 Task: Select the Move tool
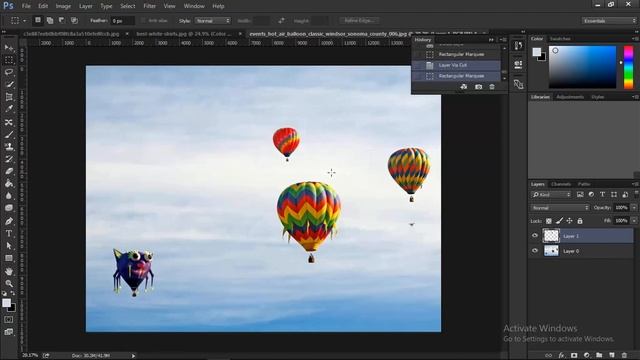(x=9, y=48)
